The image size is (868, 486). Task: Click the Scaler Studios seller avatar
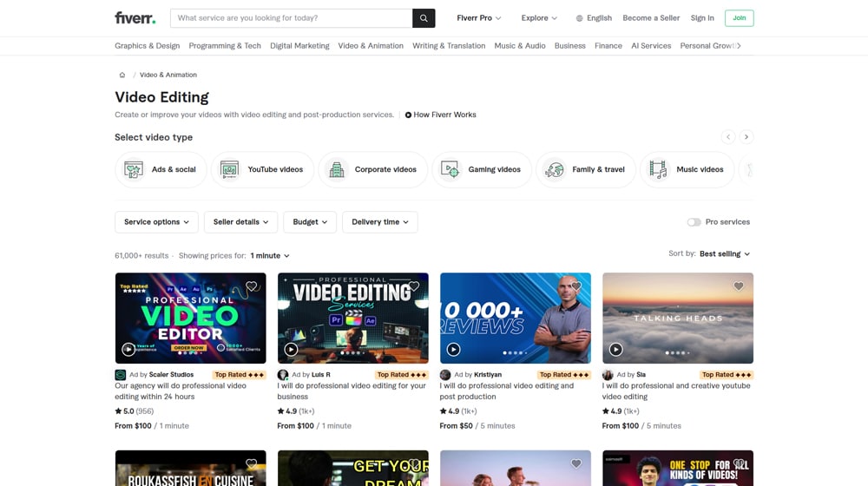pyautogui.click(x=120, y=375)
